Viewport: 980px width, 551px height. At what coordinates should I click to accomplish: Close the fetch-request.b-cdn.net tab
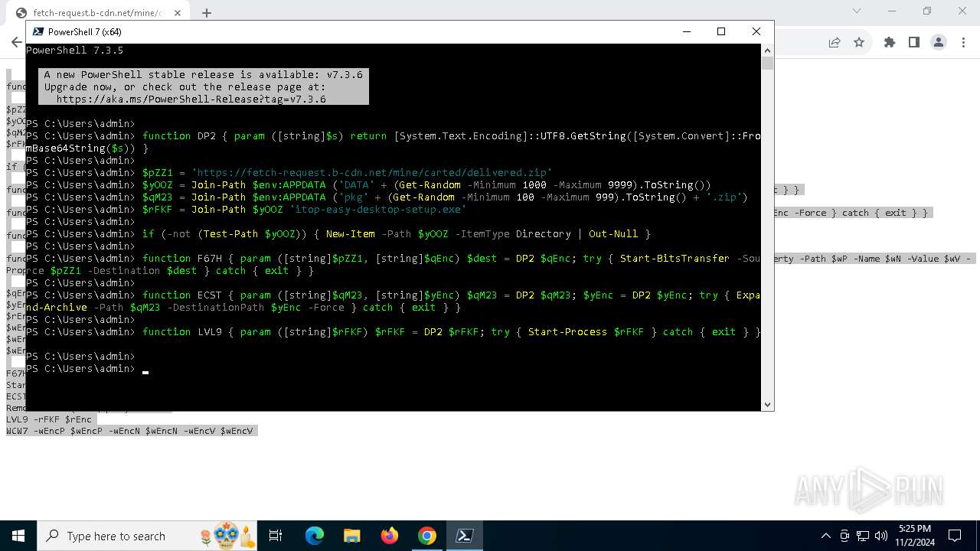click(x=178, y=13)
